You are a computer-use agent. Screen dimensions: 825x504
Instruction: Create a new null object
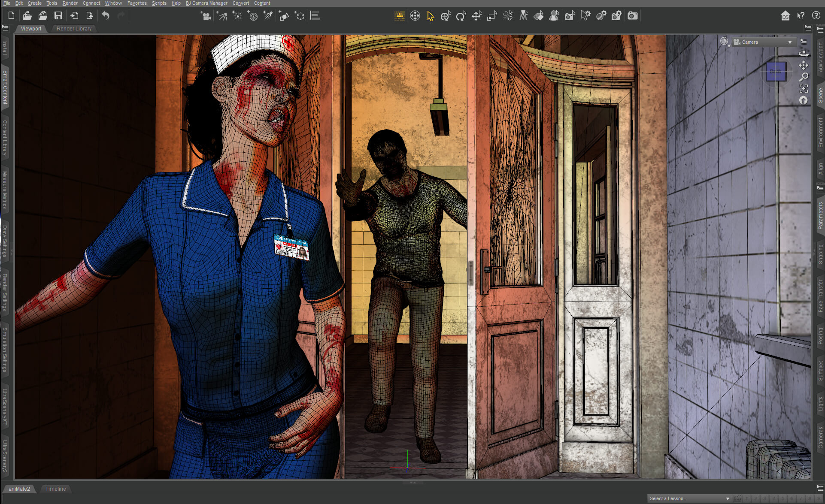pos(300,16)
